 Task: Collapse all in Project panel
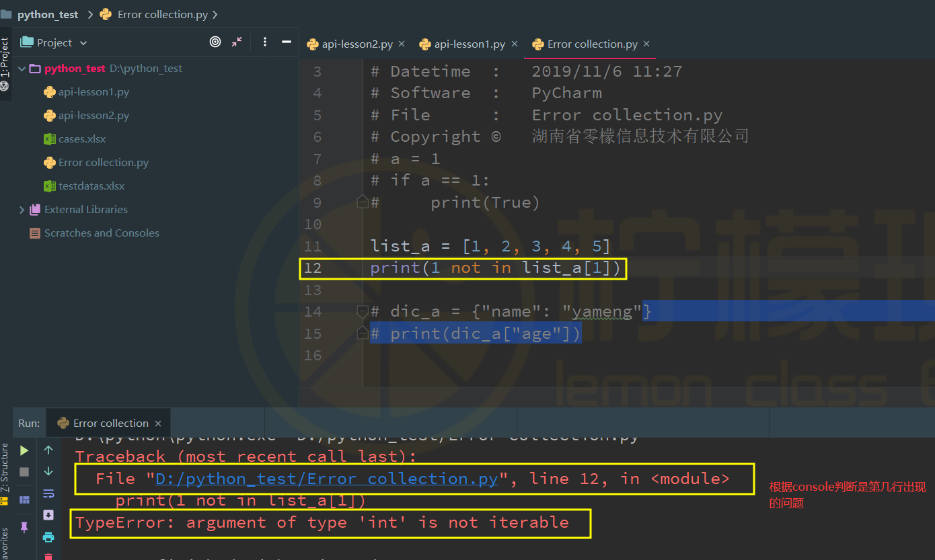coord(237,42)
